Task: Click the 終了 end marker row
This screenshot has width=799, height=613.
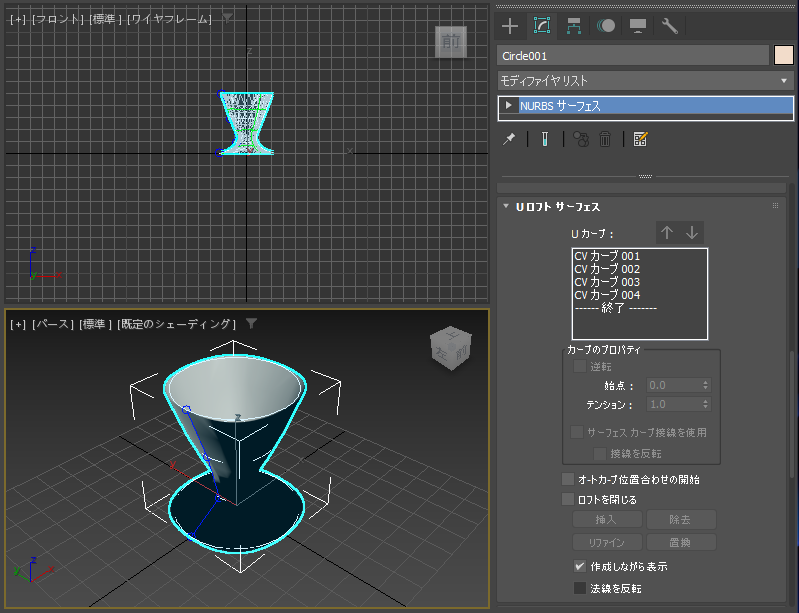Action: click(x=640, y=308)
